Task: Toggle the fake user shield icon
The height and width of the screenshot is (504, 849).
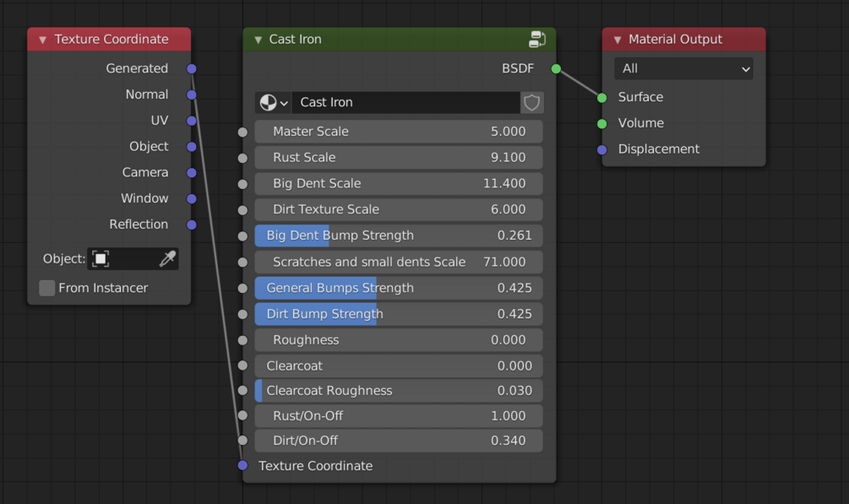Action: 531,102
